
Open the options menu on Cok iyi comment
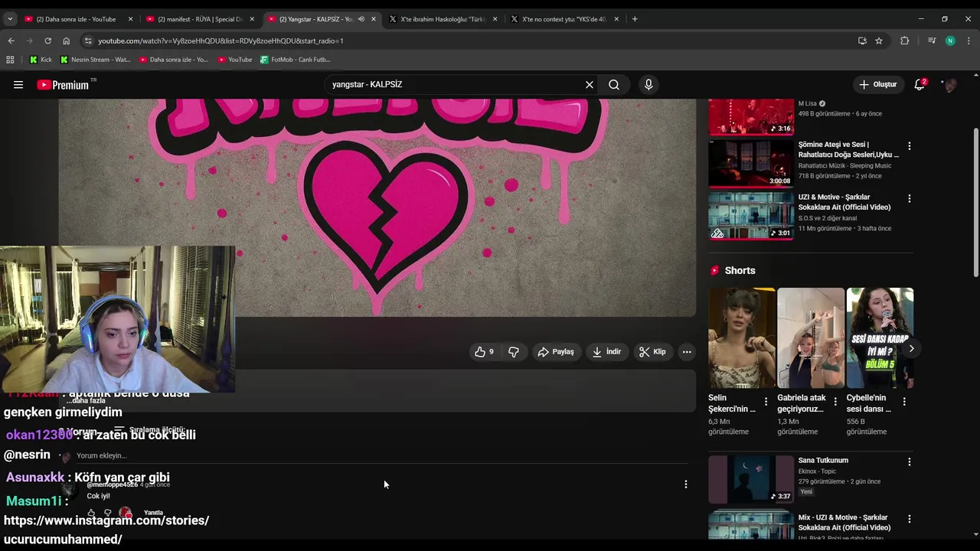[x=686, y=484]
